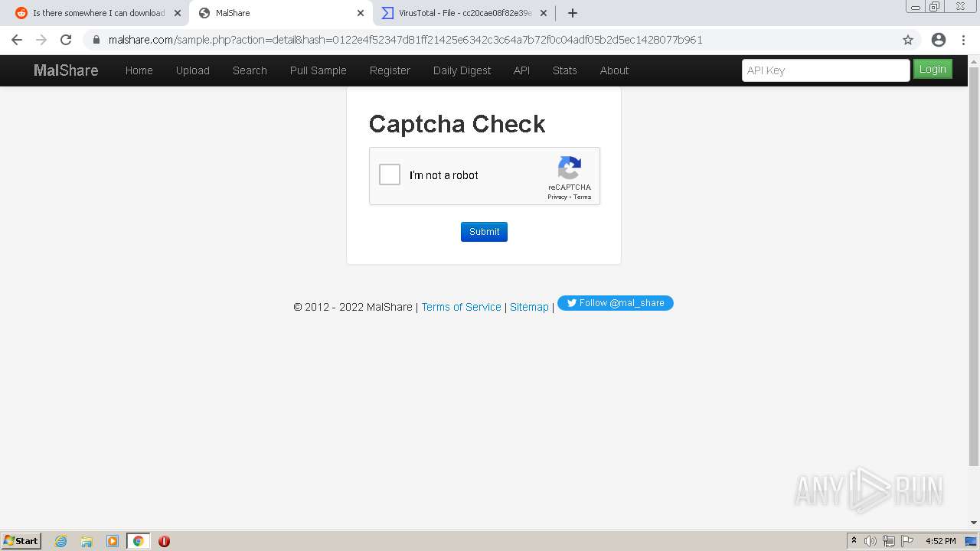
Task: Focus the API Key input field
Action: [826, 70]
